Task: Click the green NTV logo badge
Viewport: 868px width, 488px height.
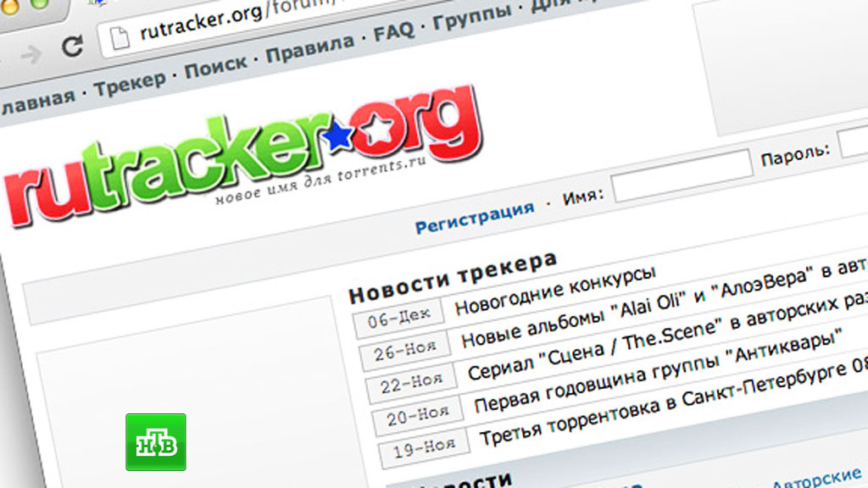Action: tap(156, 442)
